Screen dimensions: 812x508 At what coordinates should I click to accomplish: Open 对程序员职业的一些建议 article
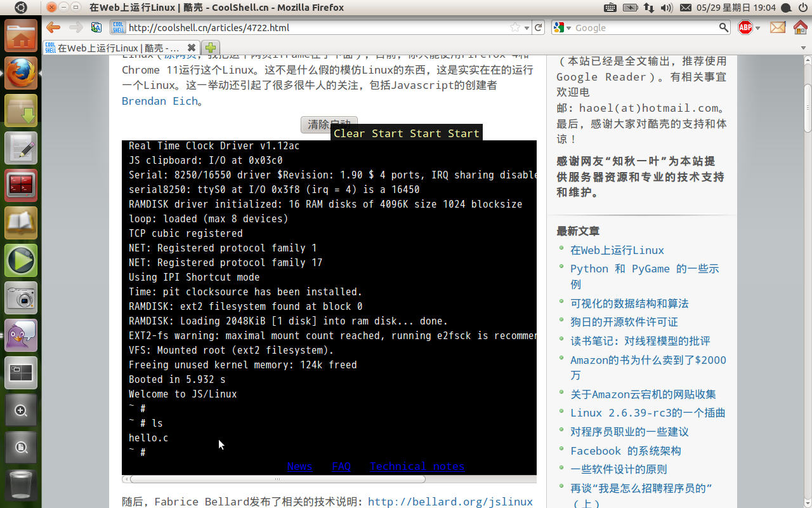coord(629,432)
